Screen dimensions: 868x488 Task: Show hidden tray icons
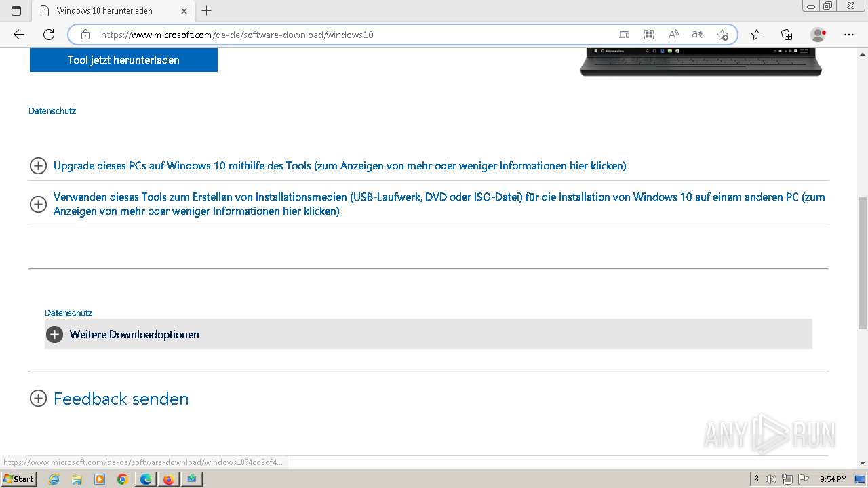756,479
